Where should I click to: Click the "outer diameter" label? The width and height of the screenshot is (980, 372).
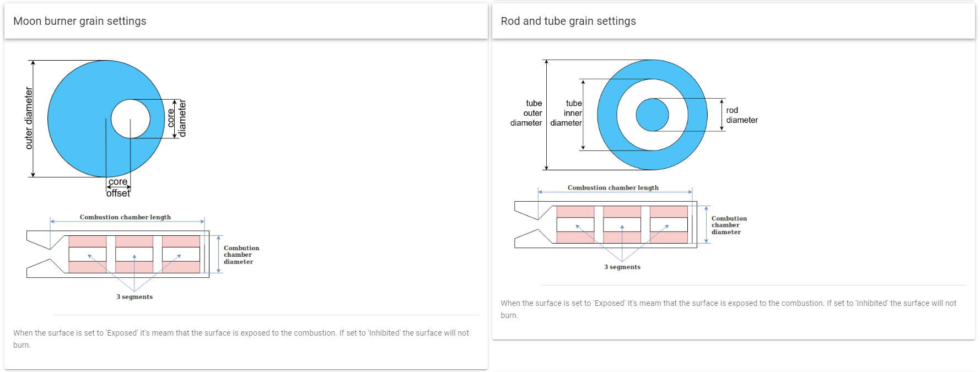[x=29, y=118]
